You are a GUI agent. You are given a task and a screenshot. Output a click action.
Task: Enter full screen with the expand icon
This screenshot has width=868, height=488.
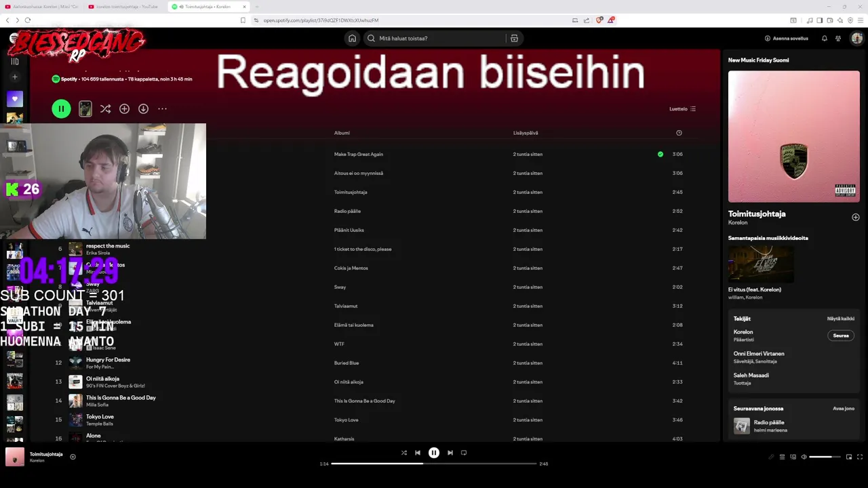click(x=860, y=457)
